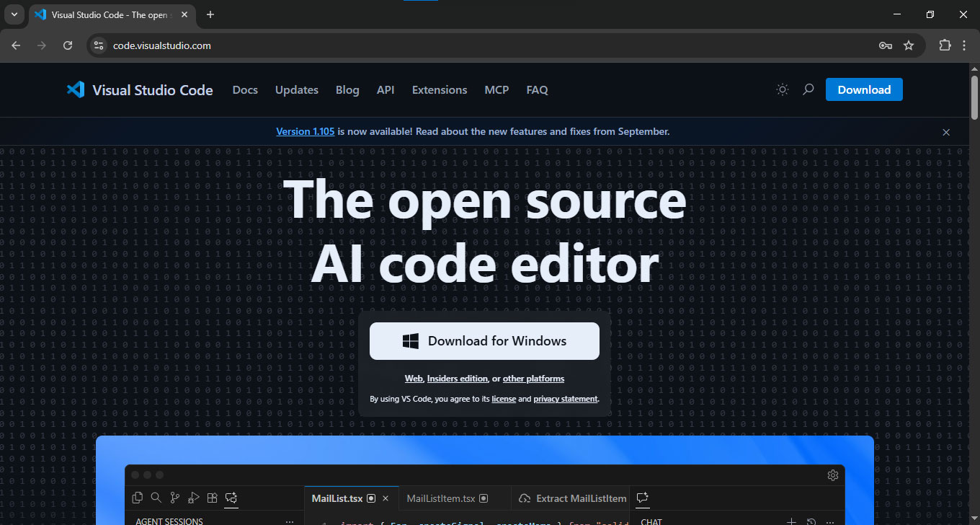This screenshot has height=525, width=980.
Task: Open the Run and Debug panel icon
Action: (193, 498)
